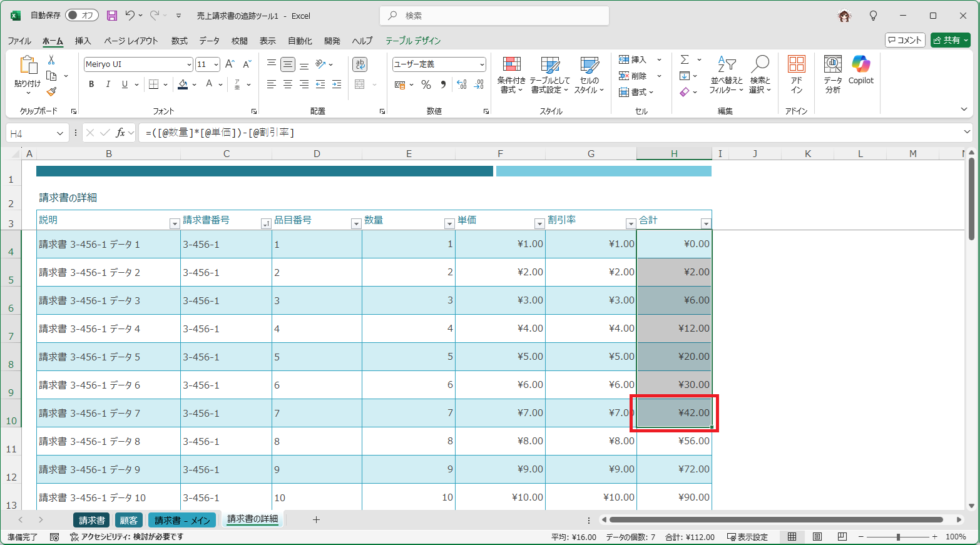Switch to the 数式 ribbon tab

pyautogui.click(x=180, y=41)
